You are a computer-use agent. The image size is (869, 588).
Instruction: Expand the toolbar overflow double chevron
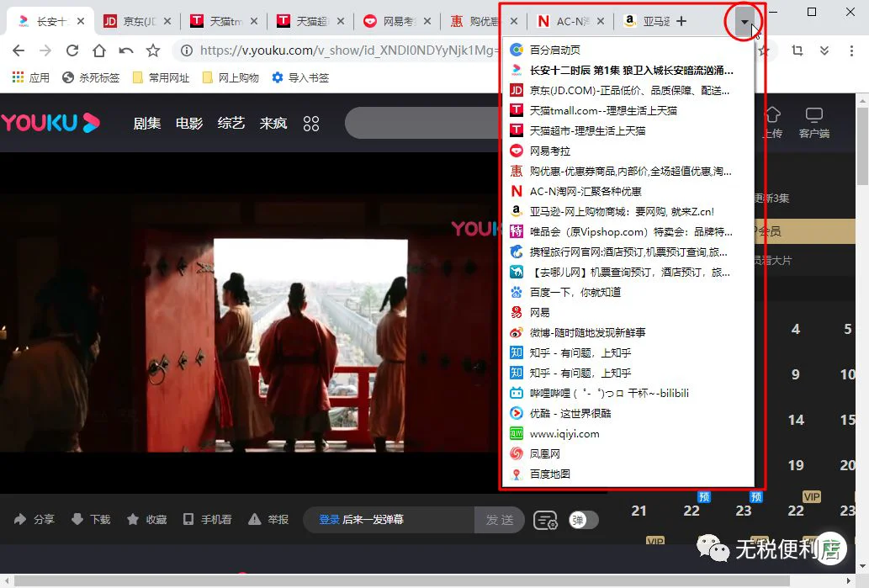click(824, 51)
